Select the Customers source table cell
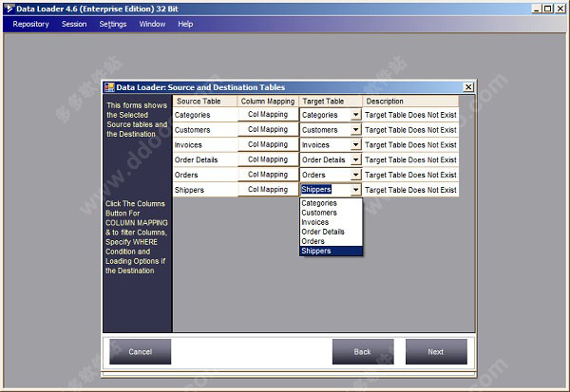The image size is (570, 392). [x=205, y=130]
